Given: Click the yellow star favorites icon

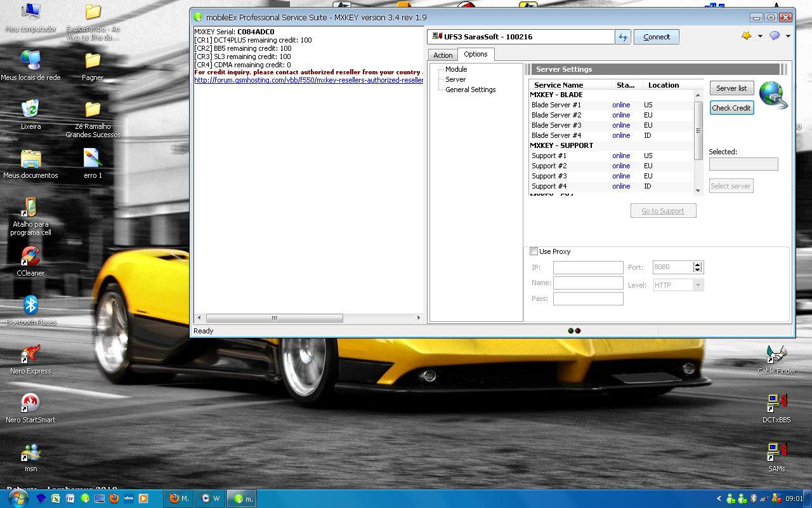Looking at the screenshot, I should 747,36.
